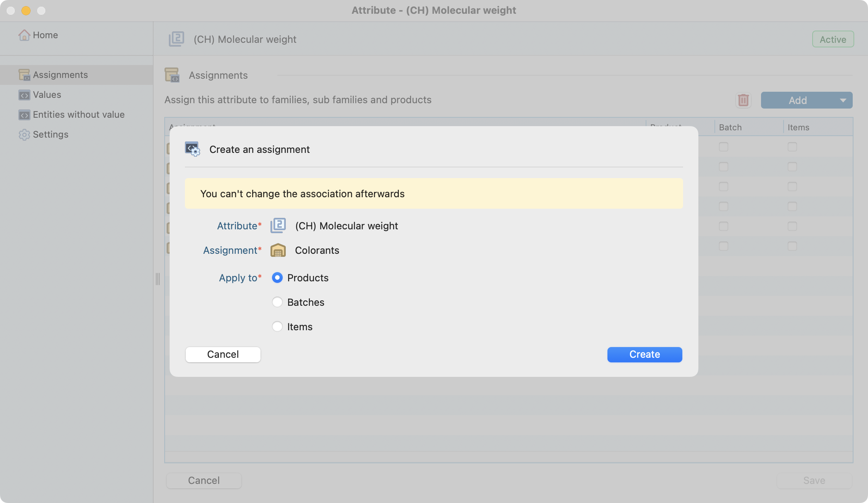This screenshot has width=868, height=503.
Task: Select the Products radio button
Action: [277, 278]
